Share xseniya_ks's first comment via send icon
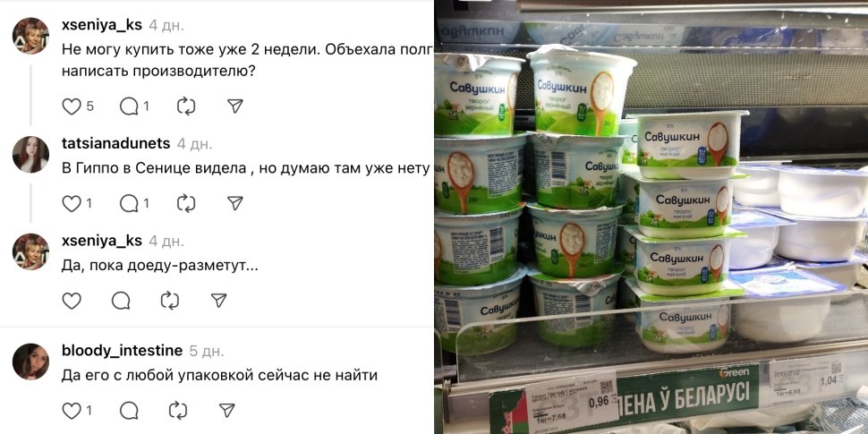 (x=235, y=106)
